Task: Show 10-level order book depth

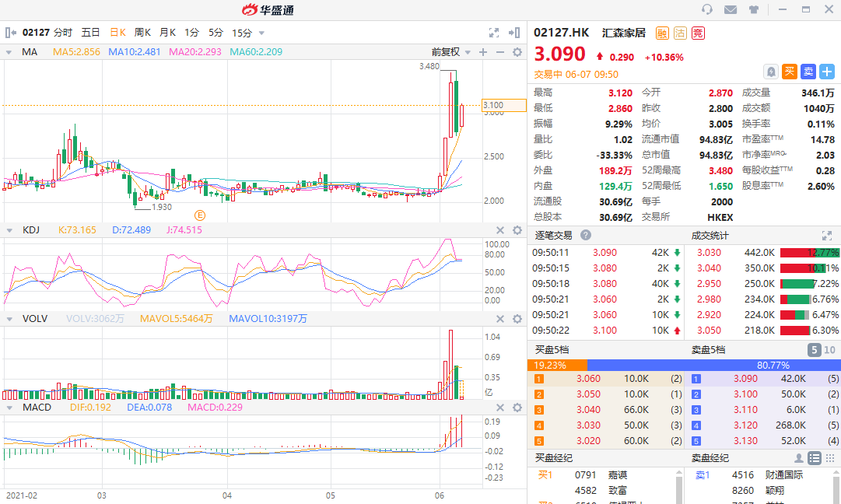Action: coord(829,350)
